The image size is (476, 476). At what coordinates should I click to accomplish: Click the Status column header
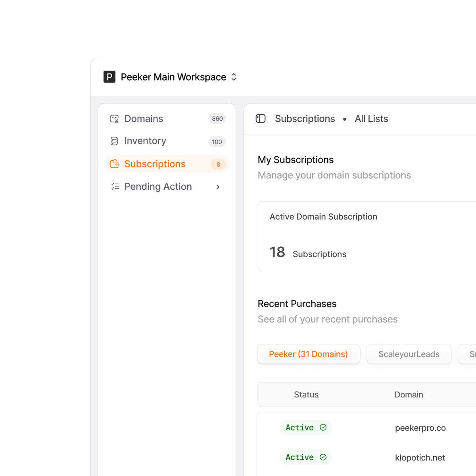(x=306, y=394)
